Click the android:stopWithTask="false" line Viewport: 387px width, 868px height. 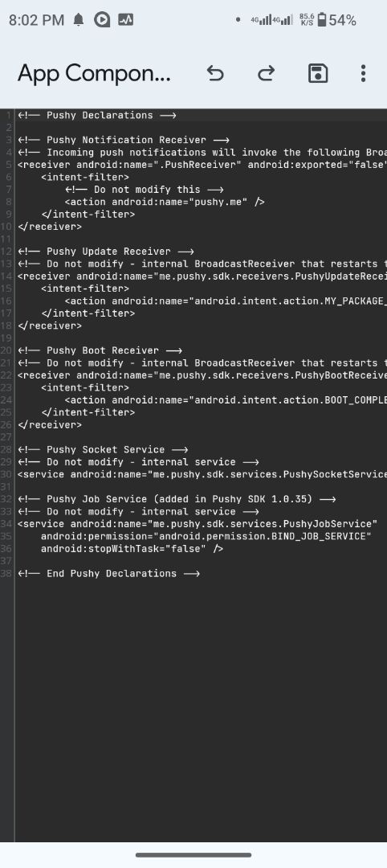[x=132, y=549]
